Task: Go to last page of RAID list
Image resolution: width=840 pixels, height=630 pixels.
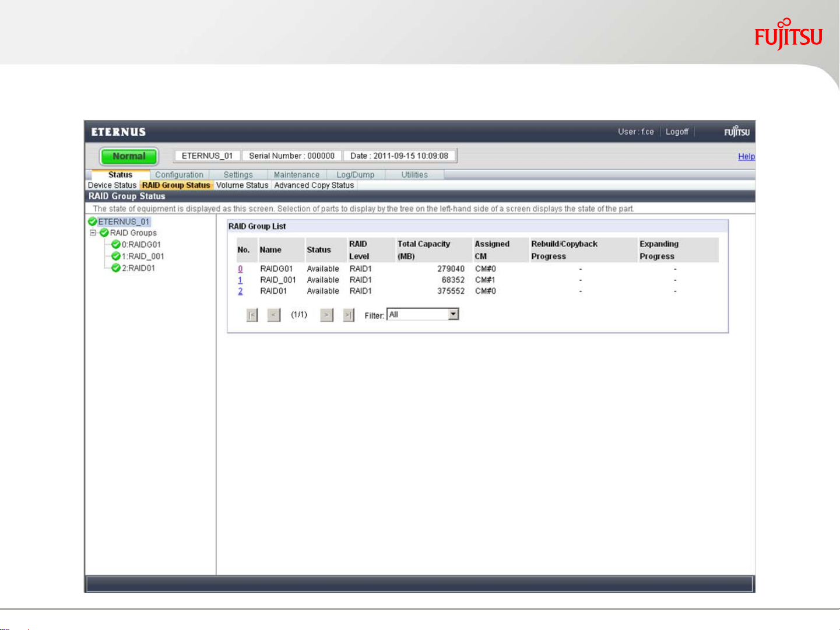Action: [x=349, y=315]
